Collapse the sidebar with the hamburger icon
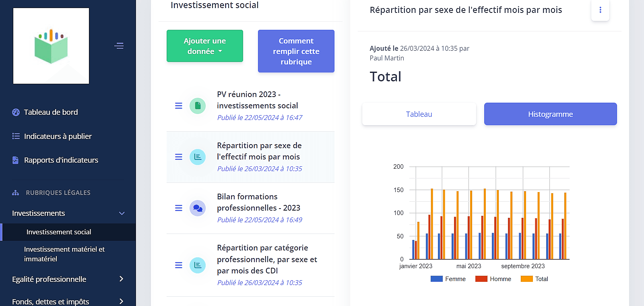Screen dimensions: 644x306 [119, 46]
